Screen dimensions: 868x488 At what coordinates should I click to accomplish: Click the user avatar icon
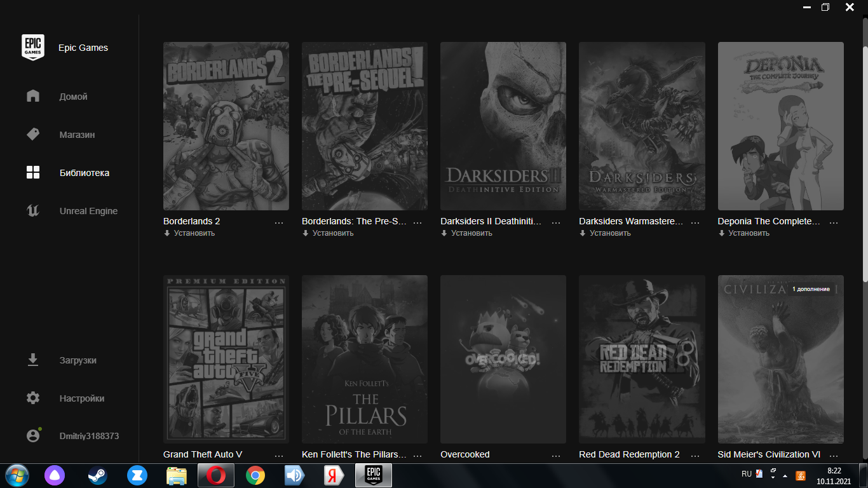[x=33, y=436]
